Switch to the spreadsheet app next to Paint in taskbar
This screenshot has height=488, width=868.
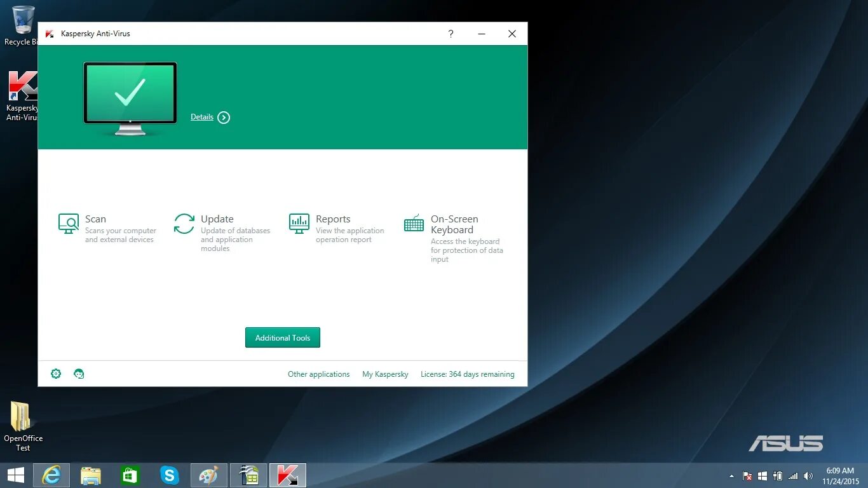[248, 475]
